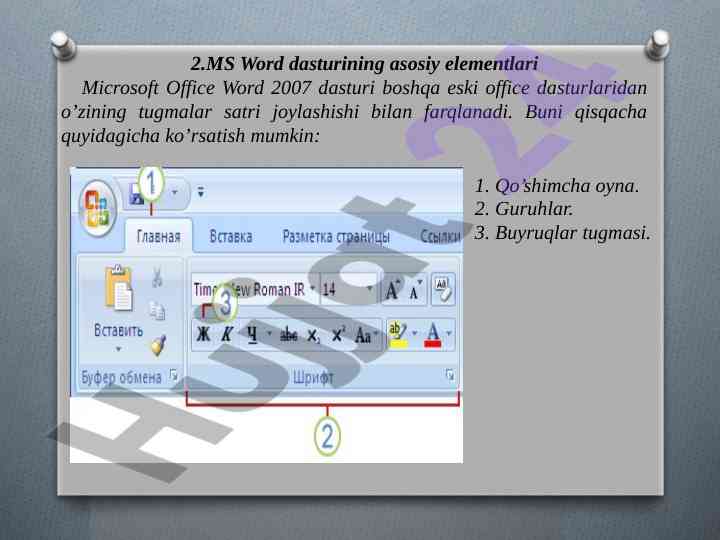This screenshot has height=540, width=720.
Task: Click the text '1. Qo'shimcha oyna.'
Action: click(x=557, y=186)
